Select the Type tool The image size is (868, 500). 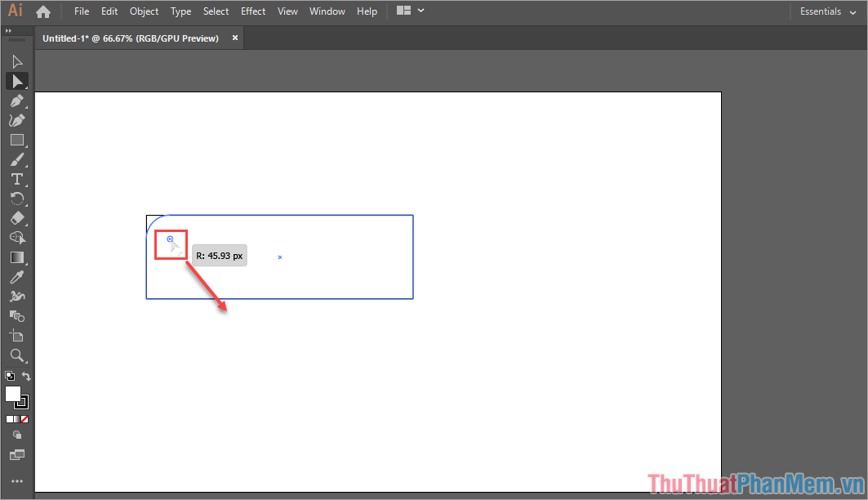click(x=16, y=179)
